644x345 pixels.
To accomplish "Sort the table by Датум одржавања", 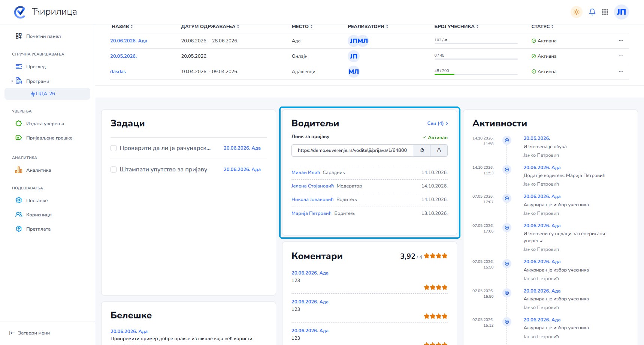I will point(210,27).
